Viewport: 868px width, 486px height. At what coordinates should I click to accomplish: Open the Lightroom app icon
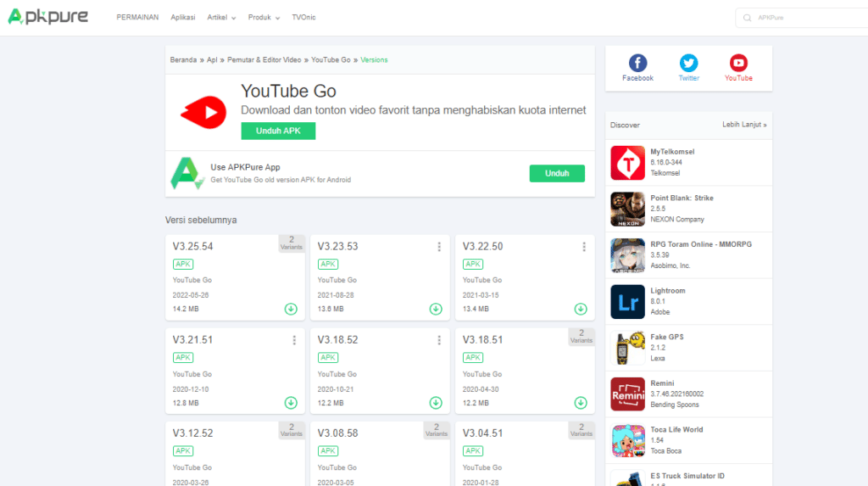(627, 302)
